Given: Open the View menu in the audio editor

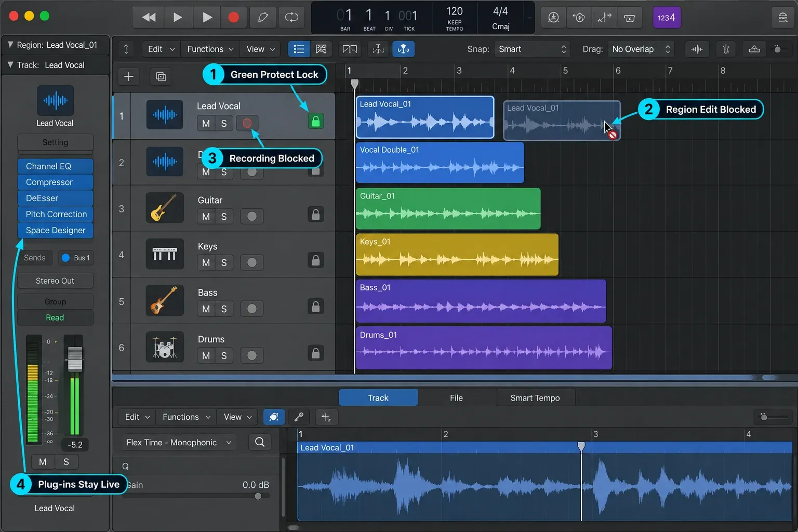Looking at the screenshot, I should coord(237,417).
